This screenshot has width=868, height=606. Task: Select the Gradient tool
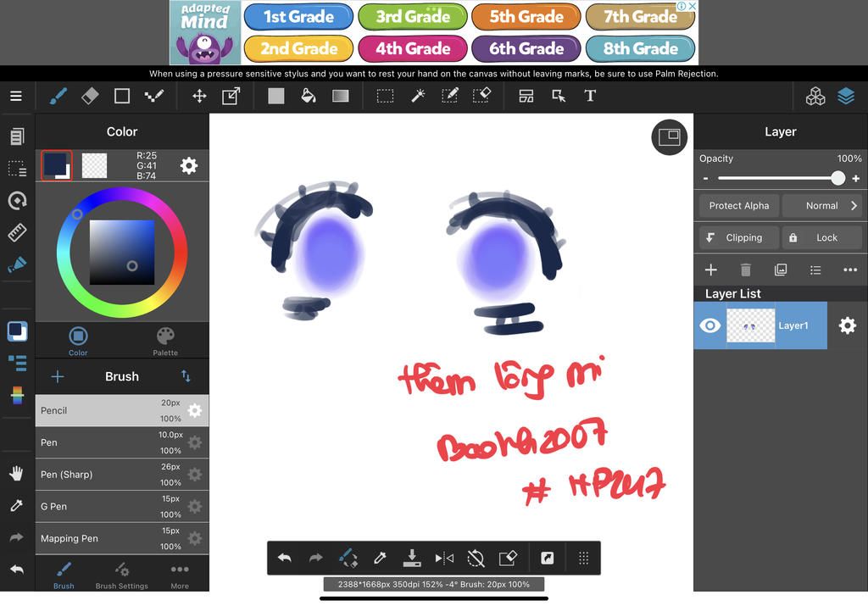coord(341,96)
